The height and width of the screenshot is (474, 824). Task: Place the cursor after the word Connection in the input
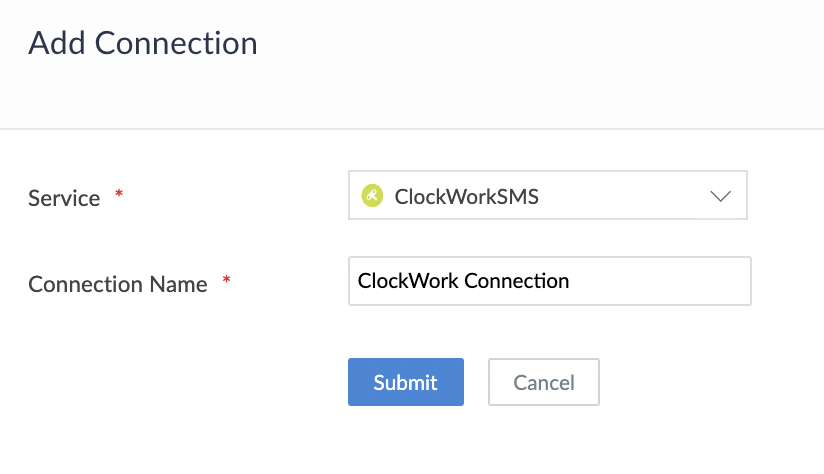point(571,281)
